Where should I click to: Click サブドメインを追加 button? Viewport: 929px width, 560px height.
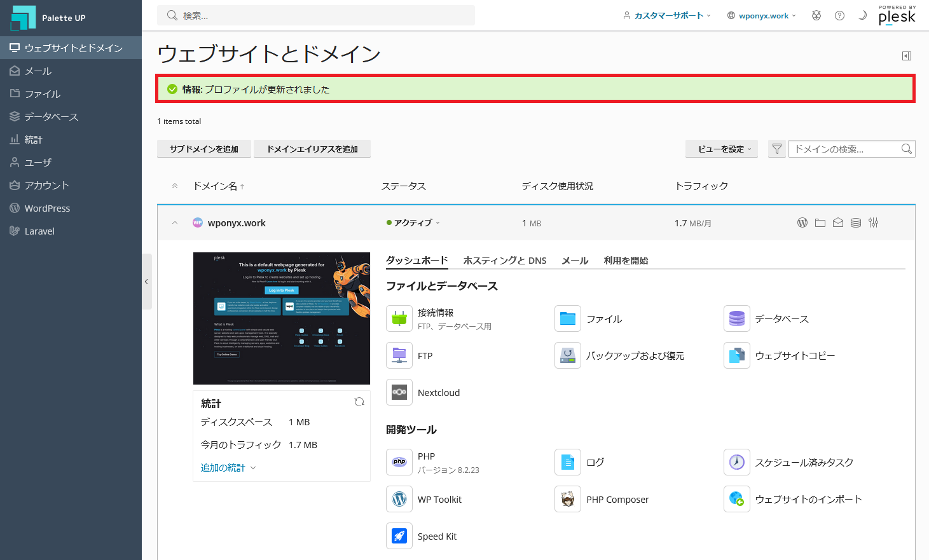(x=204, y=149)
